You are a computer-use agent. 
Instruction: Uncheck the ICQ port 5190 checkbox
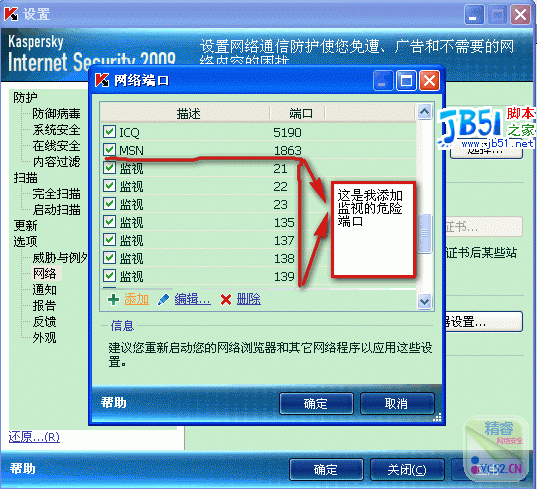coord(110,131)
